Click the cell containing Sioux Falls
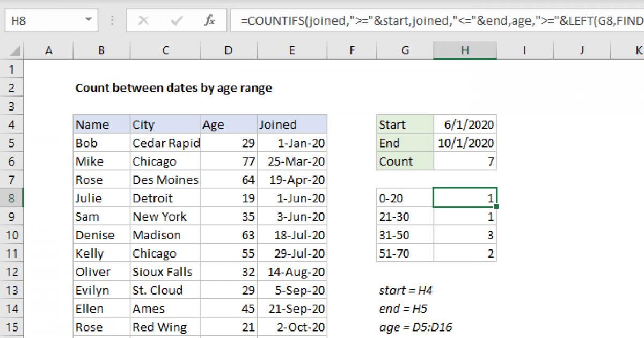This screenshot has width=644, height=338. pos(165,271)
